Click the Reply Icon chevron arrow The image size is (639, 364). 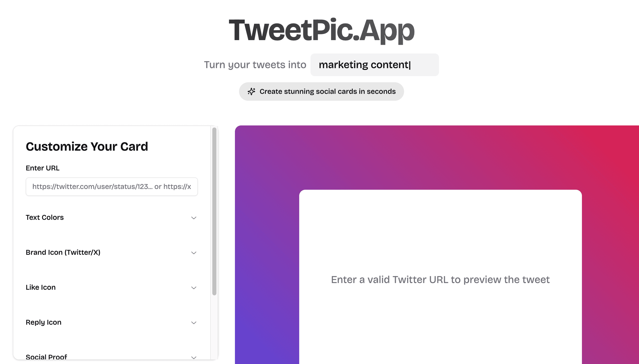[x=194, y=323]
